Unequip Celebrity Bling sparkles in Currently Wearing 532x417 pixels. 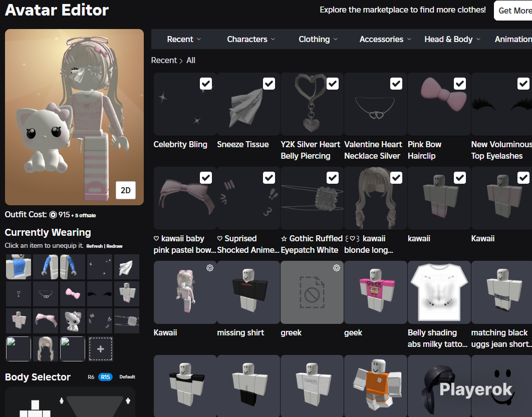99,267
